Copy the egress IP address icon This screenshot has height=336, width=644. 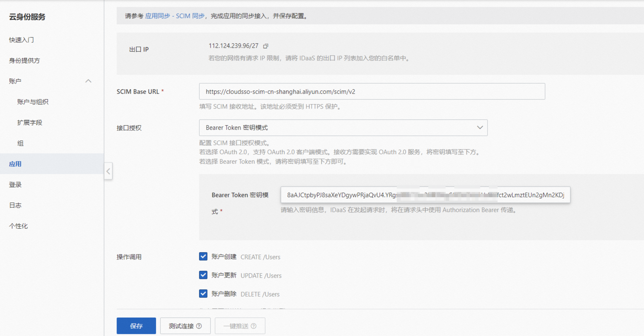(265, 46)
